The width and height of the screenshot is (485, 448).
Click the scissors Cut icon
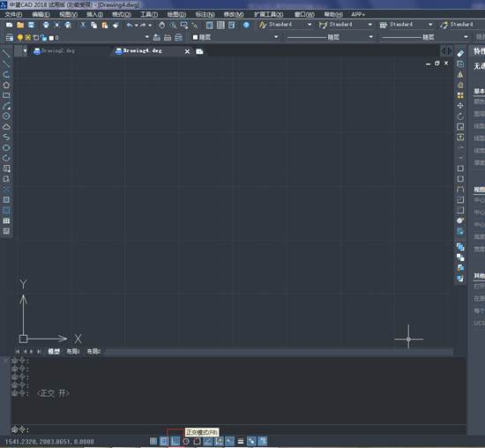point(83,25)
